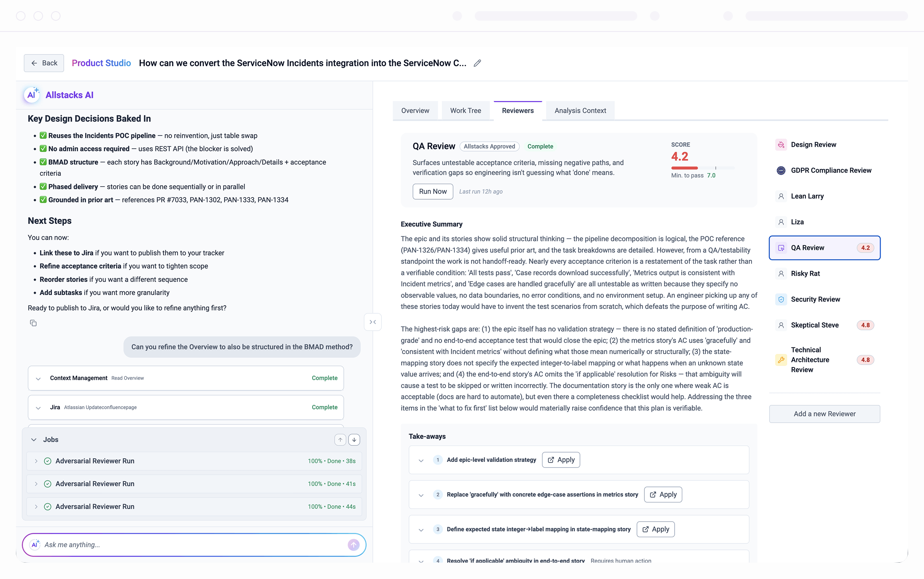
Task: Click the BMAD method chat message bubble
Action: coord(242,347)
